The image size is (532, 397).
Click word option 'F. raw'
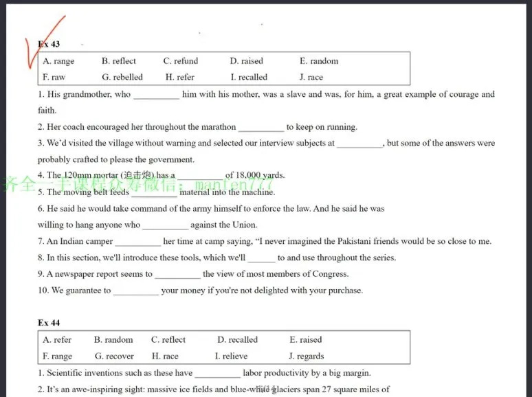(54, 78)
